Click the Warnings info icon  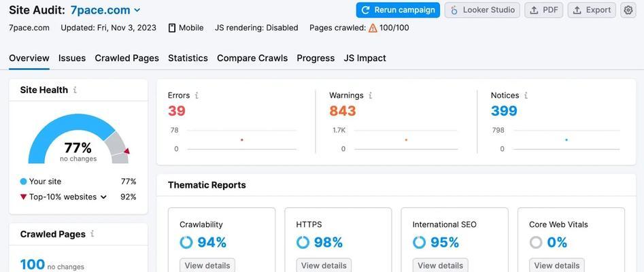pos(371,95)
